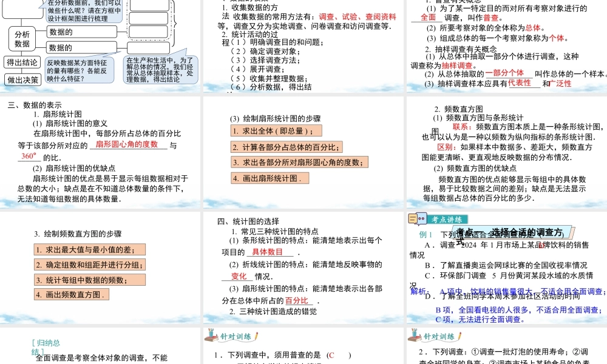The image size is (607, 364).
Task: Click the 得出结论 flowchart box
Action: click(22, 62)
